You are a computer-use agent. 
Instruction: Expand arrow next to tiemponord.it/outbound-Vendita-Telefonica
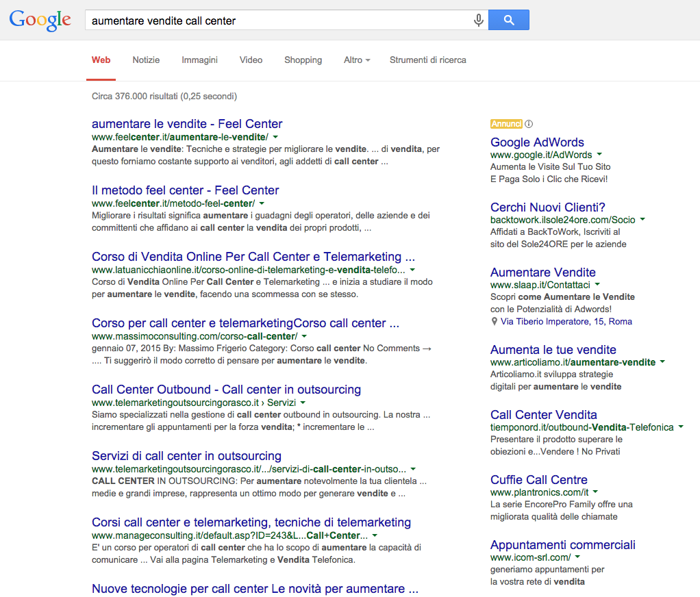pos(681,427)
